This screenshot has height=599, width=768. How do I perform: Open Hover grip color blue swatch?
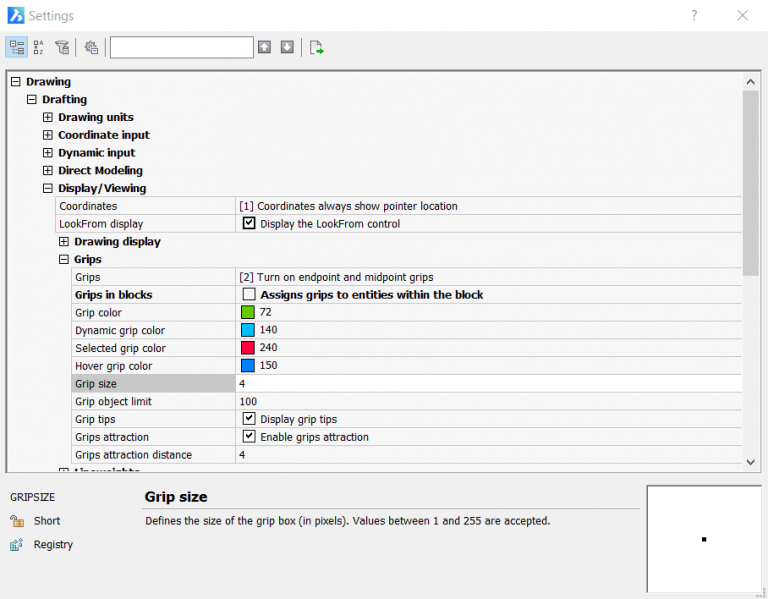click(248, 365)
